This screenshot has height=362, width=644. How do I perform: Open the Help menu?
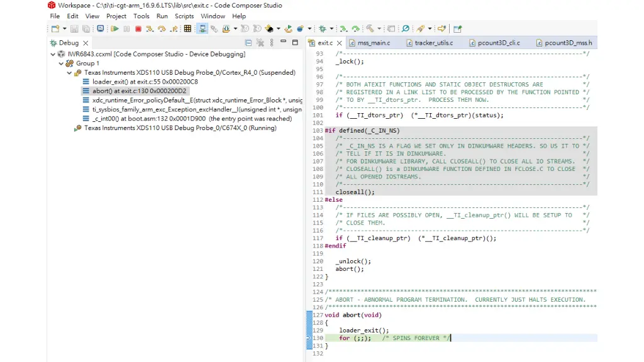pos(239,16)
